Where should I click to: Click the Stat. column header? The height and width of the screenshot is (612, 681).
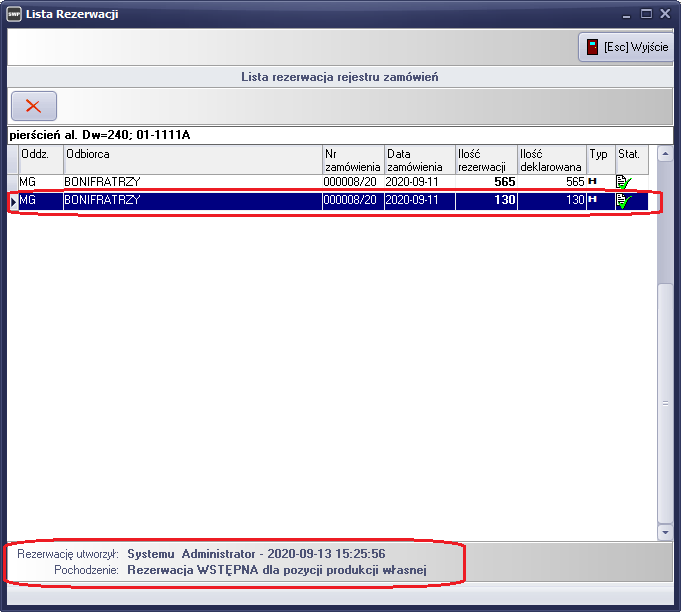[x=631, y=160]
